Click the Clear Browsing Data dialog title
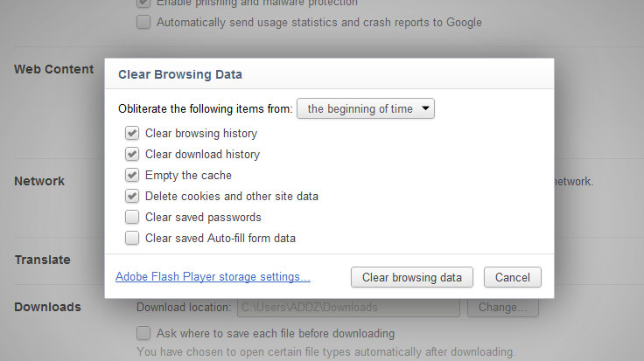The width and height of the screenshot is (644, 361). click(x=180, y=74)
